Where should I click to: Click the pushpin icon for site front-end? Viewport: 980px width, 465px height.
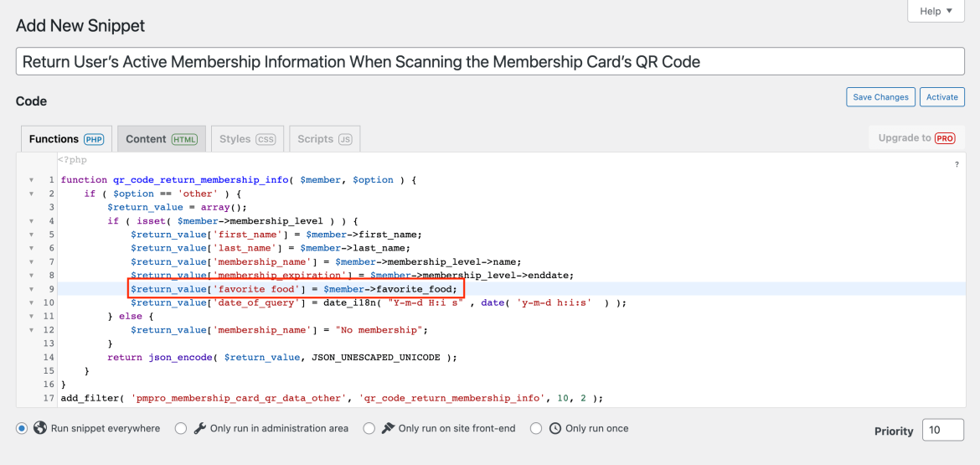pyautogui.click(x=388, y=428)
